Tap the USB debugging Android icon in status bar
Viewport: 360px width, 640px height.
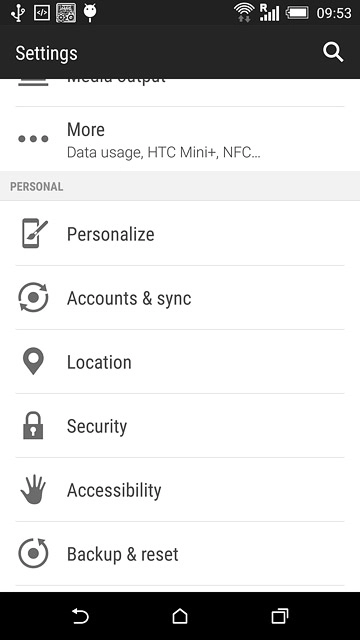[x=90, y=12]
